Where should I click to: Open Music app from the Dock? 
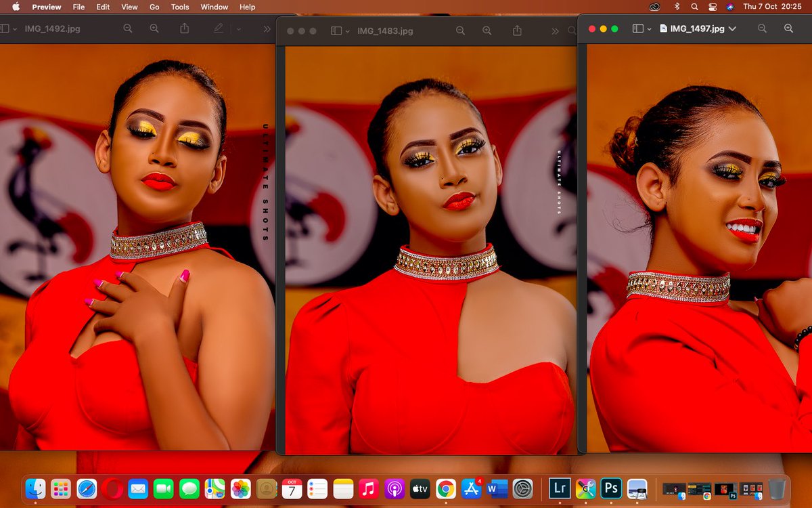pos(369,488)
